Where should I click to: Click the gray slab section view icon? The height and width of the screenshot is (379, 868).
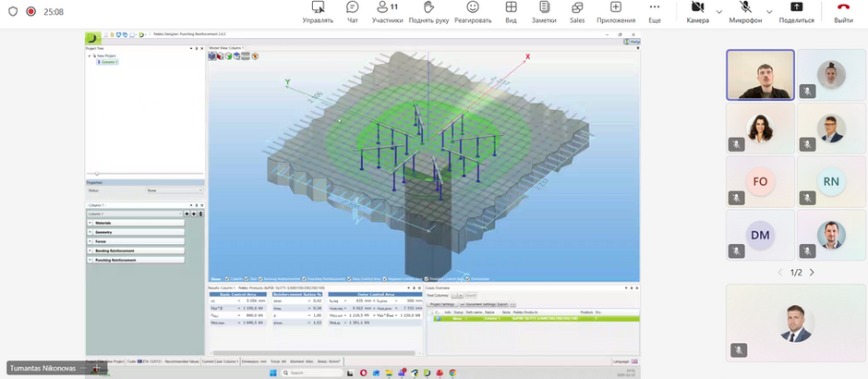[246, 56]
